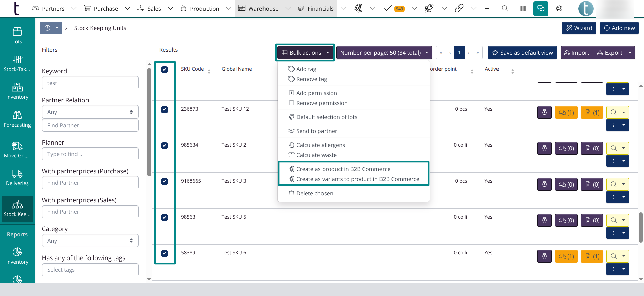Viewport: 644px width, 296px height.
Task: View details magnifier for Test SKU 2
Action: tap(614, 148)
